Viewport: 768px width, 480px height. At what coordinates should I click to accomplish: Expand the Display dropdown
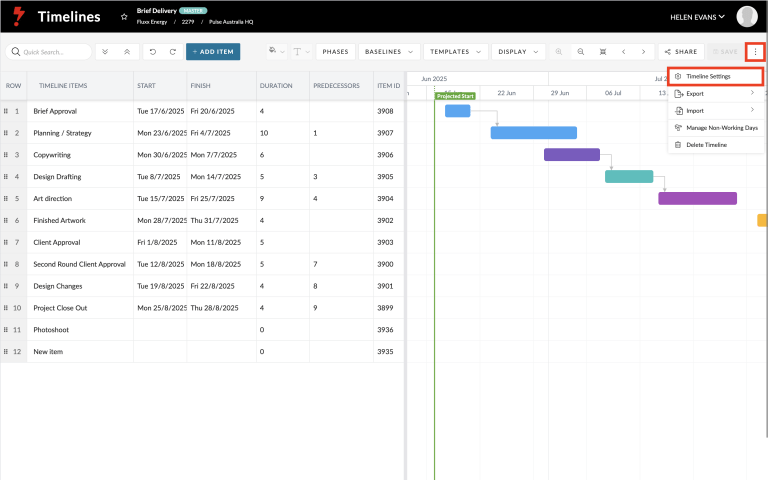[518, 51]
